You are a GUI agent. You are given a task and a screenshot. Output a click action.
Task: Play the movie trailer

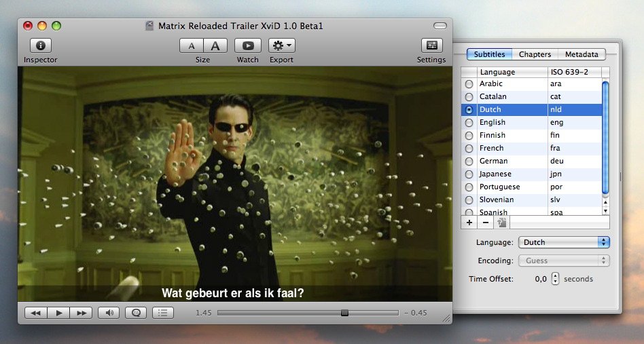(x=58, y=313)
